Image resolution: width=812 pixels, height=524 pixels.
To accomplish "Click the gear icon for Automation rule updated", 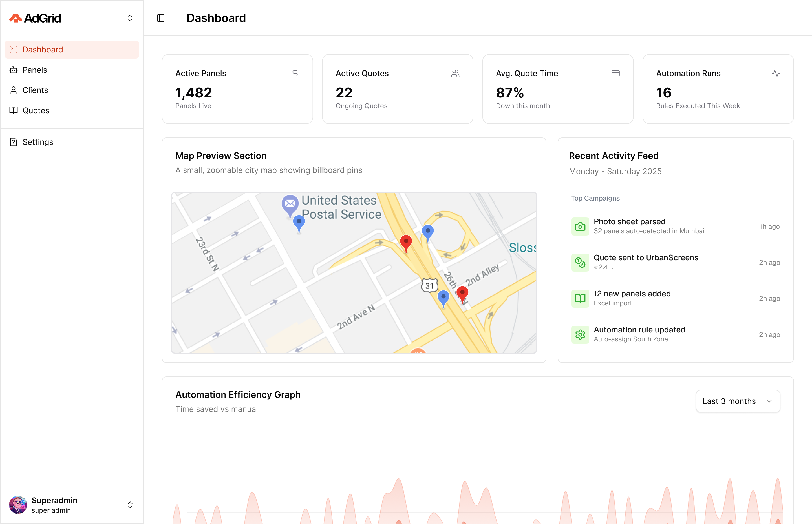I will click(x=580, y=334).
